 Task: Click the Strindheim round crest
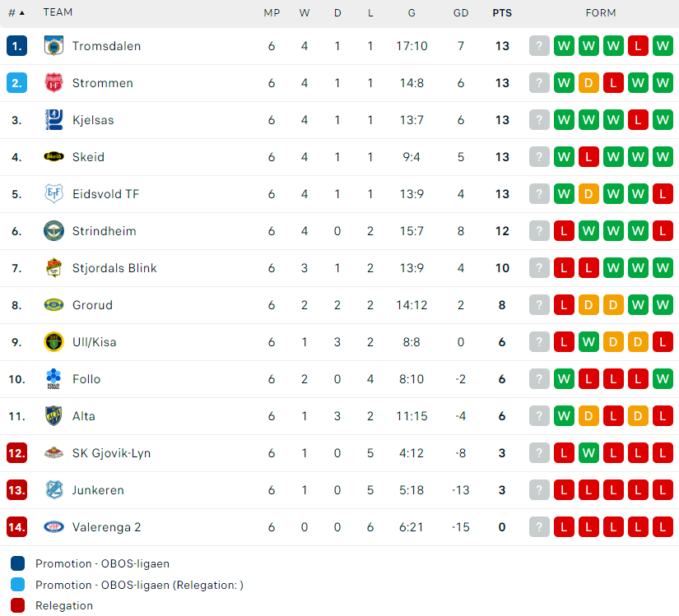(53, 231)
